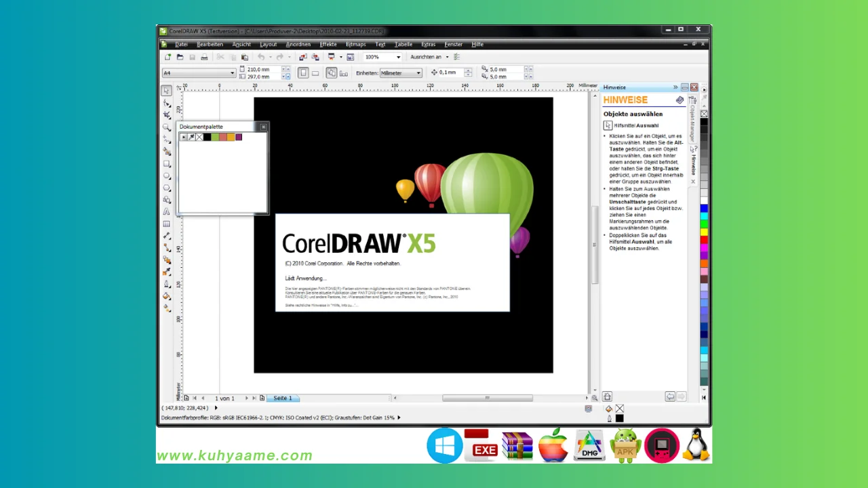Open the Ansicht menu

click(x=241, y=44)
